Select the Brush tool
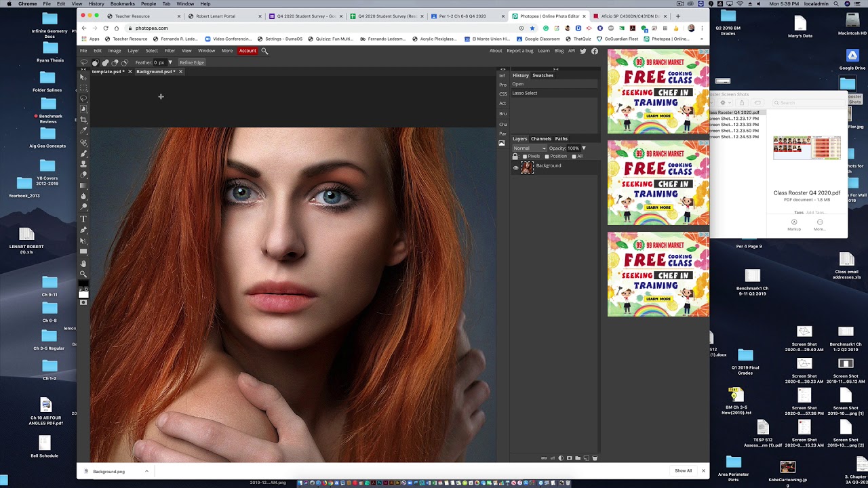868x488 pixels. click(x=83, y=153)
